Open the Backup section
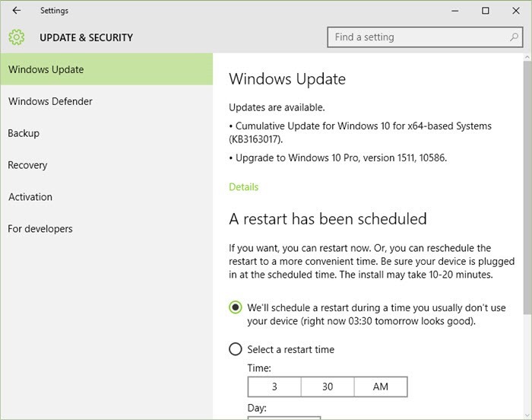 tap(106, 133)
